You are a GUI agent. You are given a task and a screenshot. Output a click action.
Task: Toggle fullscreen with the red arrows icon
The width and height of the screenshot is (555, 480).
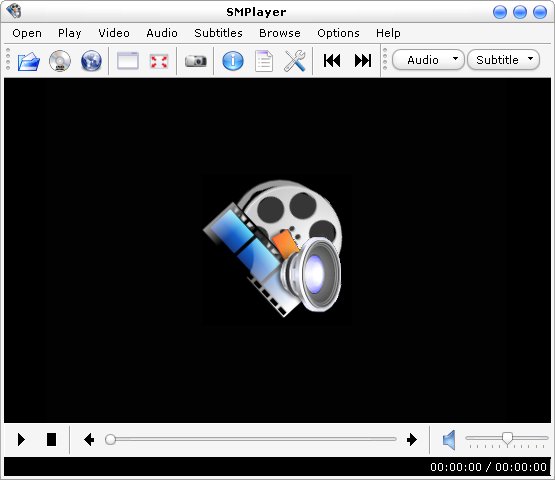pyautogui.click(x=159, y=61)
